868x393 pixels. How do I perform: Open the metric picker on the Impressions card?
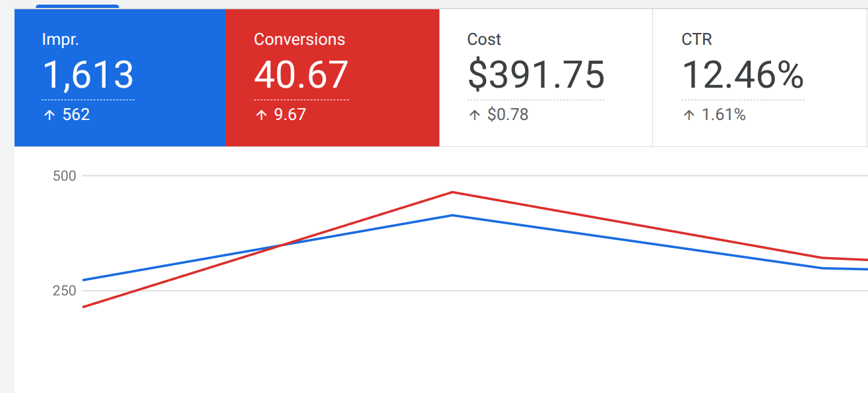tap(119, 76)
